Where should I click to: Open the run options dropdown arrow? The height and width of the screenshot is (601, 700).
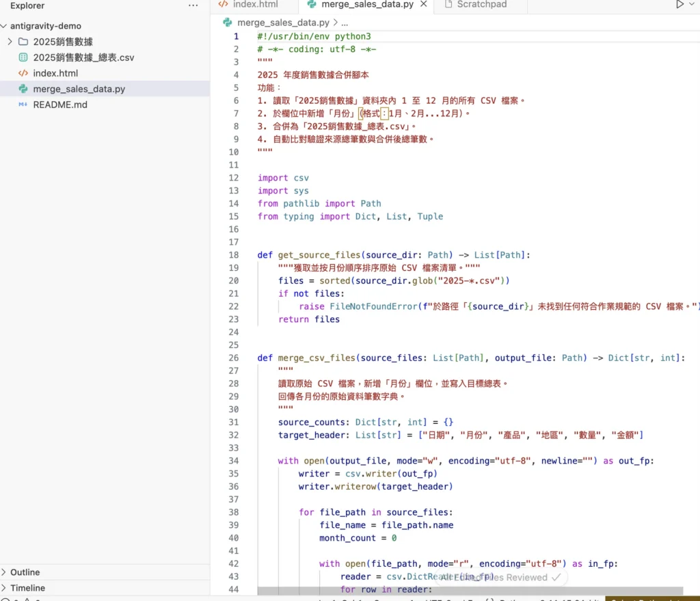tap(692, 4)
